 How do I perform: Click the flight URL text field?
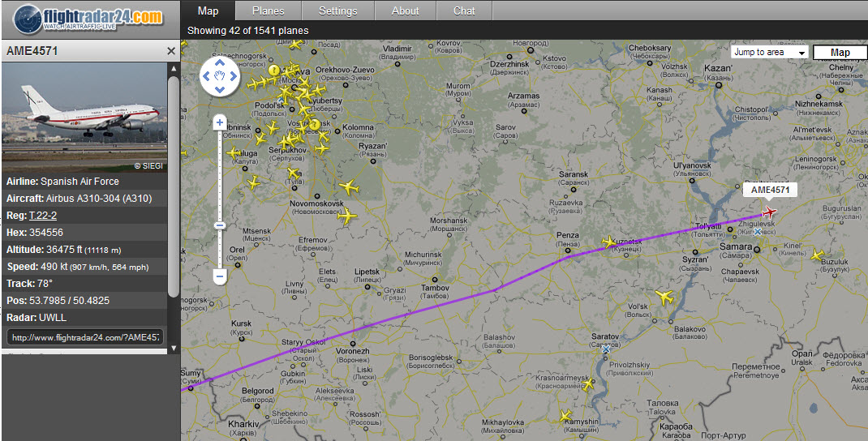coord(84,336)
